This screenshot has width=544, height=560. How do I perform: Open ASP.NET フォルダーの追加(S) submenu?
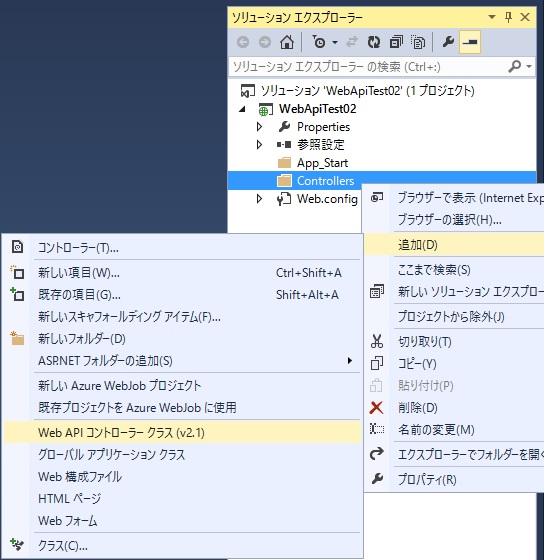(183, 361)
